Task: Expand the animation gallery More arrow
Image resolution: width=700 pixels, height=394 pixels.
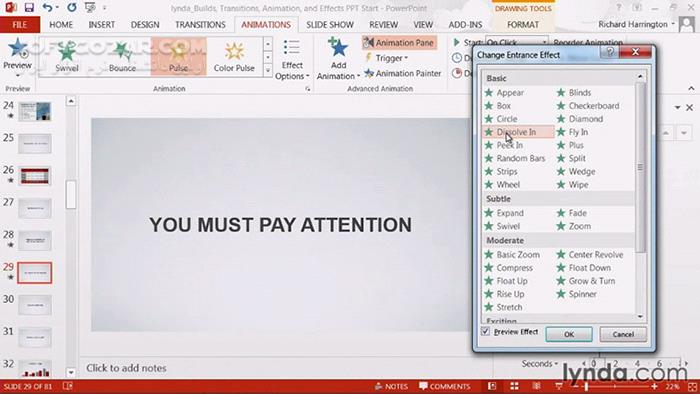Action: pyautogui.click(x=267, y=70)
